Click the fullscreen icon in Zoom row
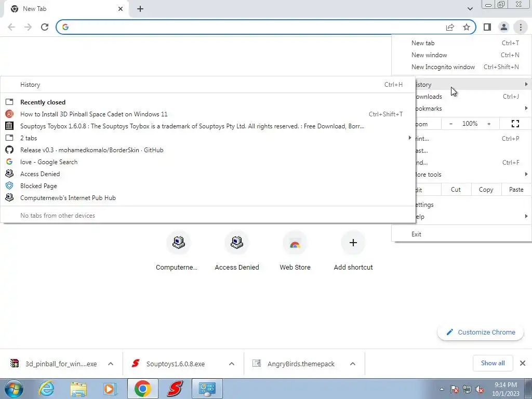This screenshot has width=532, height=399. [515, 124]
